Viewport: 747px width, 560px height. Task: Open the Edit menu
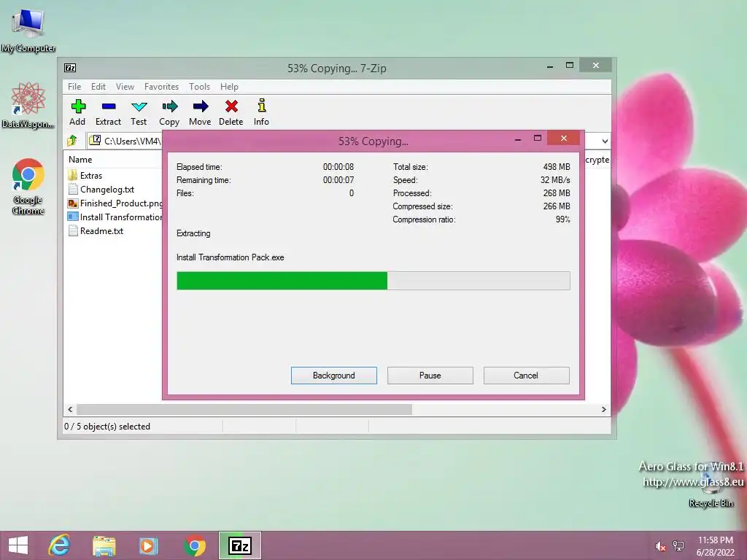[98, 87]
